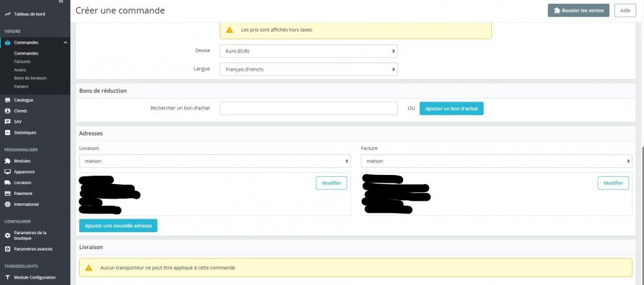Viewport: 644px width, 285px height.
Task: Click the Commandes basket icon
Action: 7,42
